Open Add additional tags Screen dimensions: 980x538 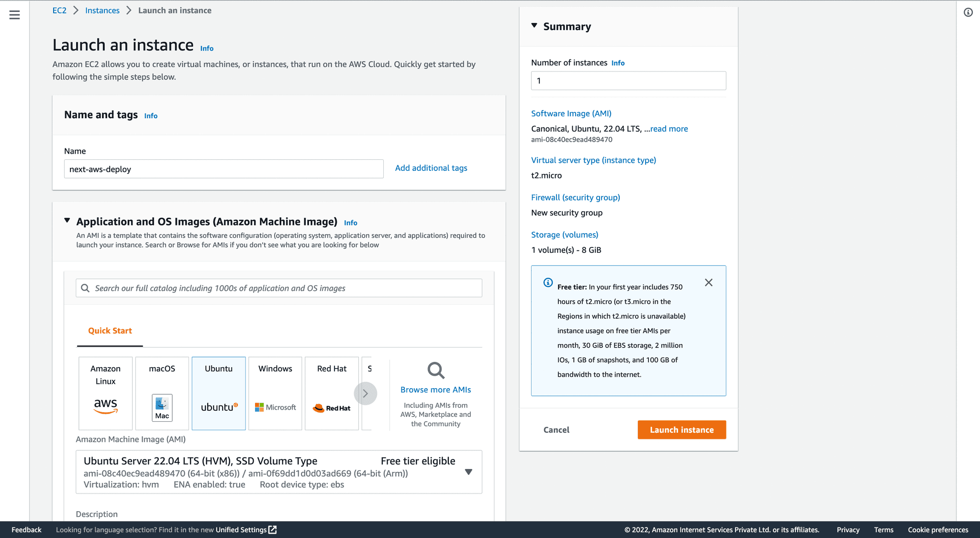click(430, 168)
